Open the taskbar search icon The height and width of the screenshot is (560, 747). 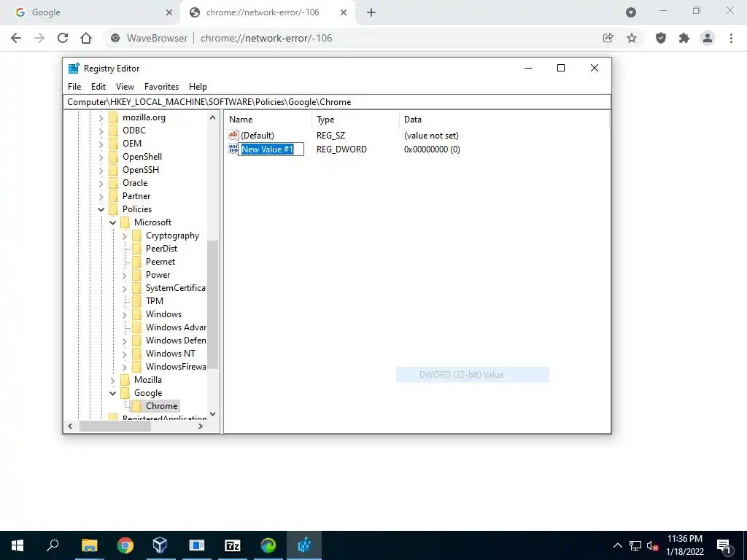53,545
